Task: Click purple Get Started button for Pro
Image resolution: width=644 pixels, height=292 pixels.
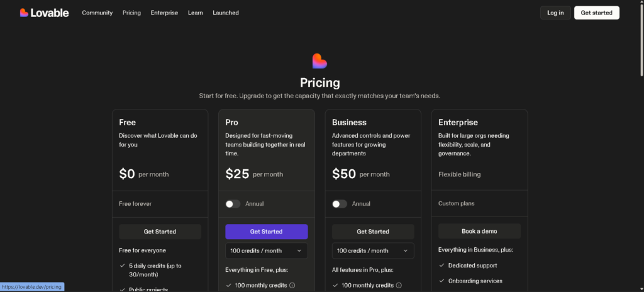Action: click(x=267, y=232)
